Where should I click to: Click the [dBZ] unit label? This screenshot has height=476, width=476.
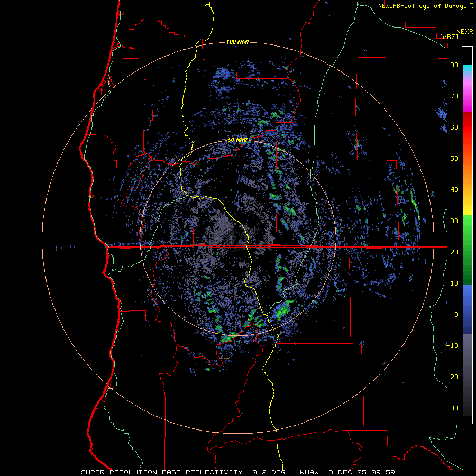click(449, 36)
